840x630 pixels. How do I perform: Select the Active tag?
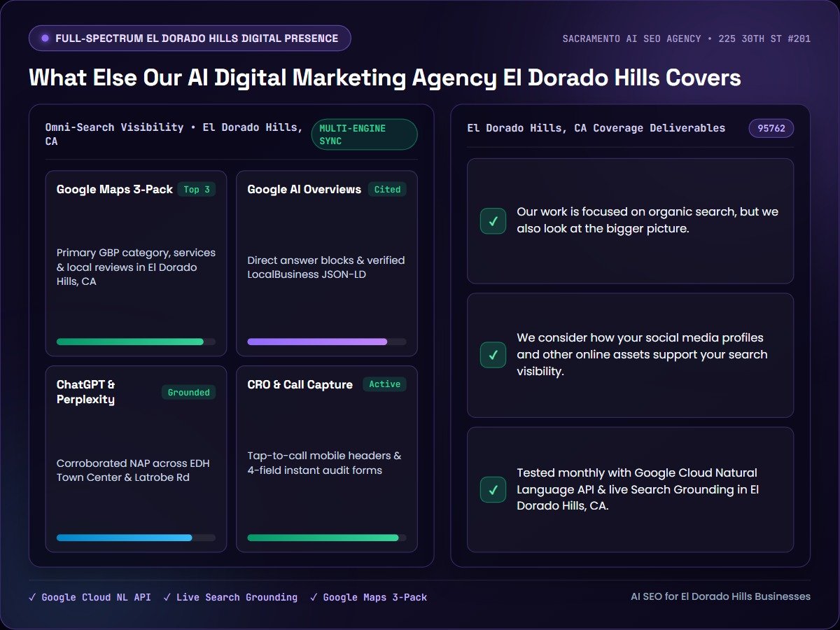(385, 384)
